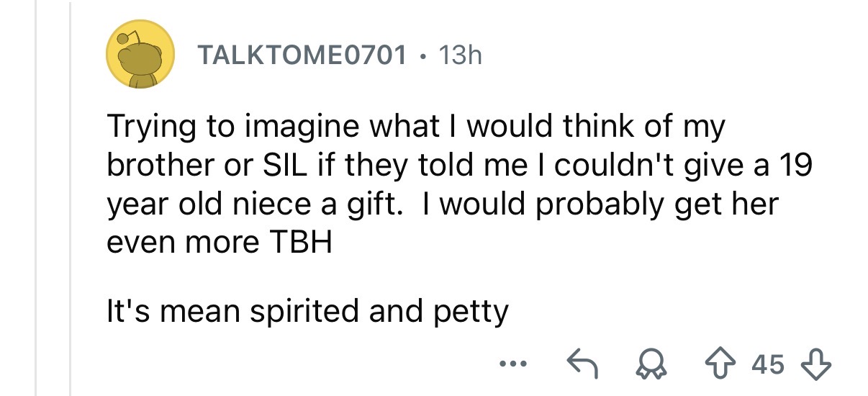Click the comment's opening "Trying to imagine" text
Viewport: 868px width, 396px height.
197,127
